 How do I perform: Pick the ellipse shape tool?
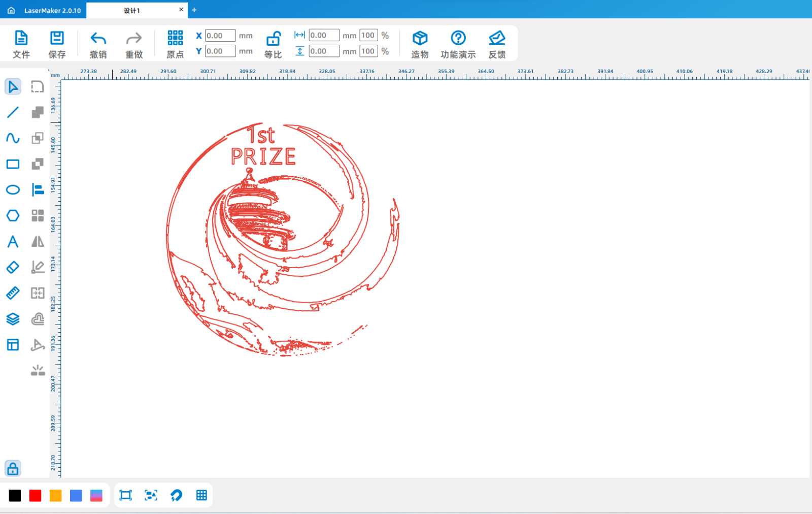pyautogui.click(x=13, y=190)
